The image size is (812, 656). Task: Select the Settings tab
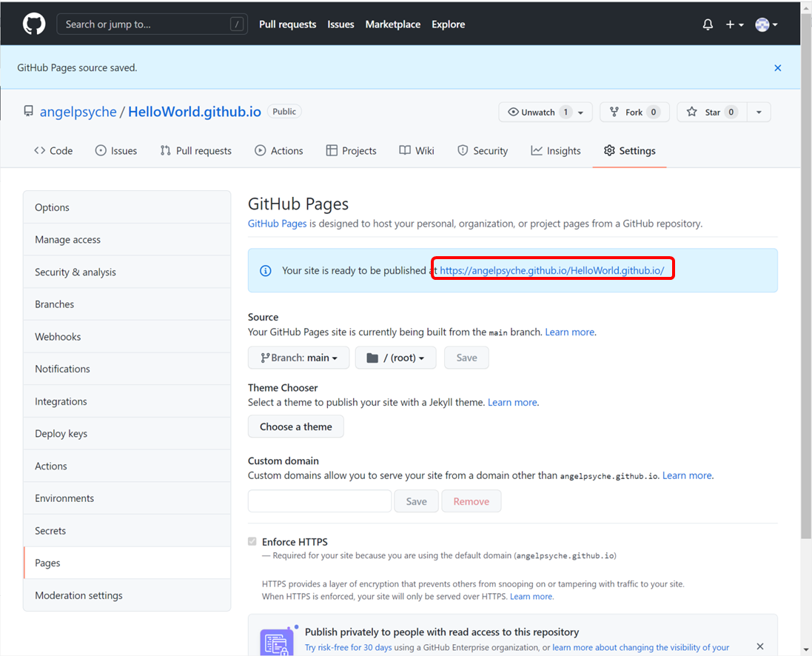630,151
